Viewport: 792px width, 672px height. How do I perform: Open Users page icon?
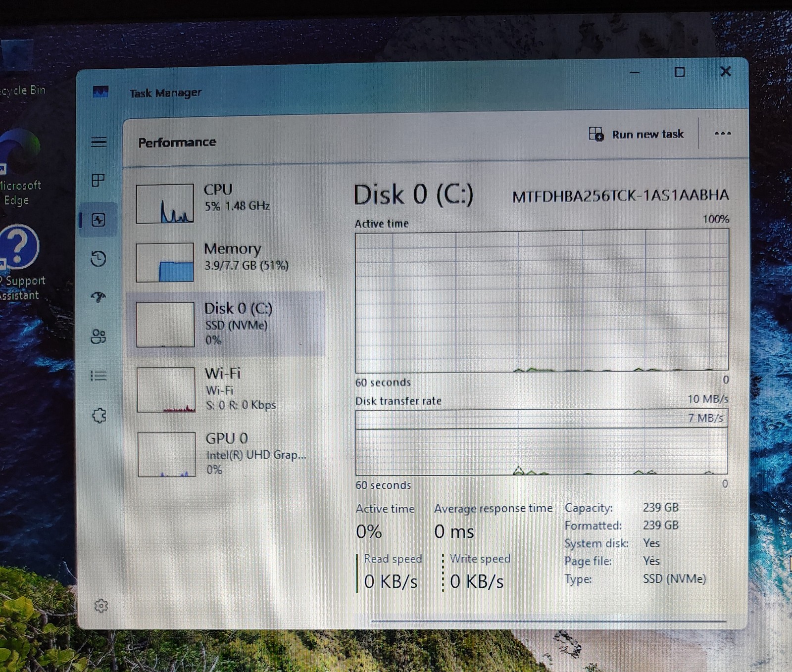point(99,336)
